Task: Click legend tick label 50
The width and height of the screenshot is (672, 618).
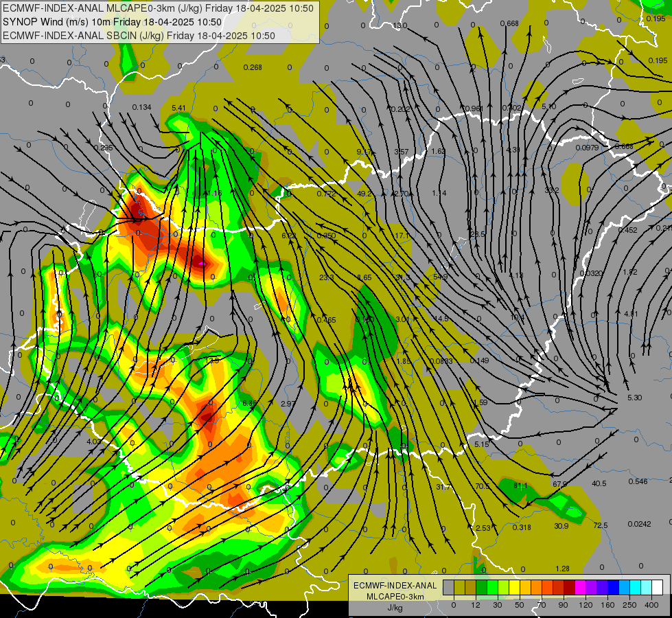Action: pyautogui.click(x=519, y=605)
